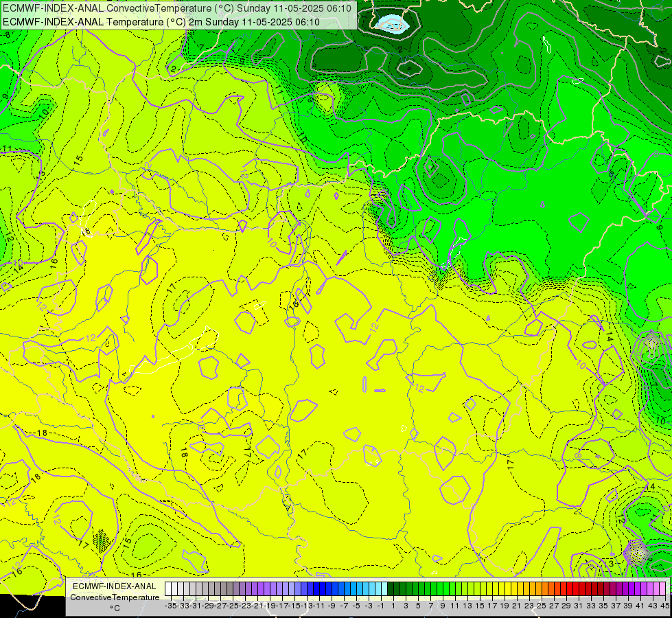Click the '-19' legend scale label
The width and height of the screenshot is (672, 618).
pos(270,606)
